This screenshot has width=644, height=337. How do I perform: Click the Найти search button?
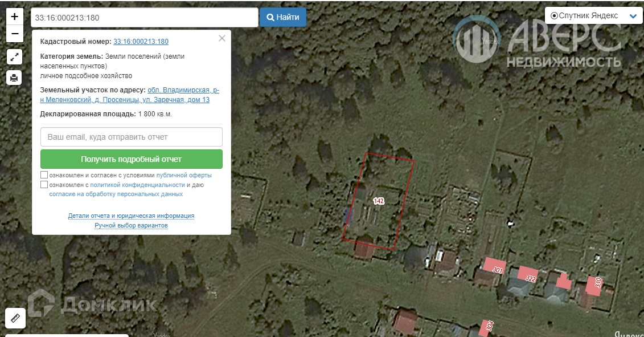(x=282, y=17)
